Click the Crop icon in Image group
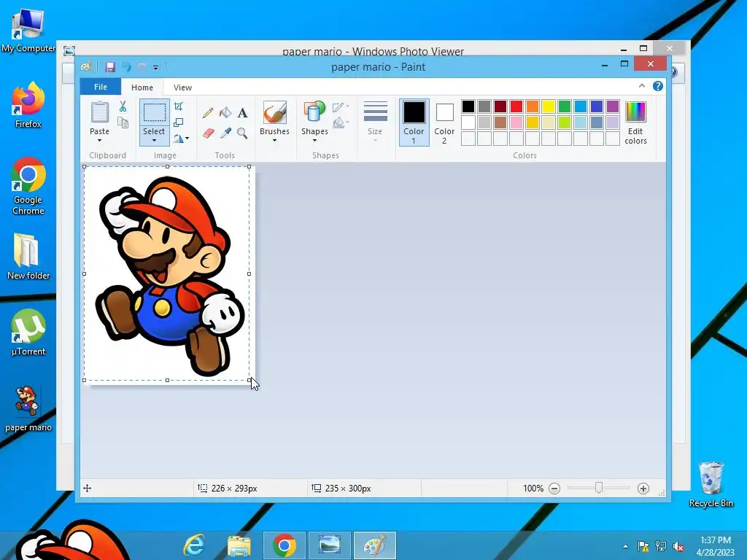The height and width of the screenshot is (560, 747). pos(178,106)
